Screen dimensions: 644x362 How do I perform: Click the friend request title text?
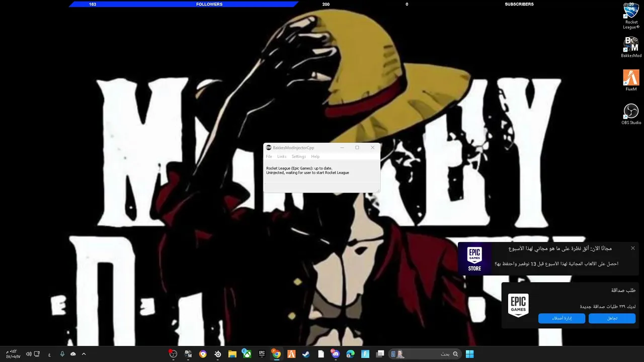pos(623,290)
